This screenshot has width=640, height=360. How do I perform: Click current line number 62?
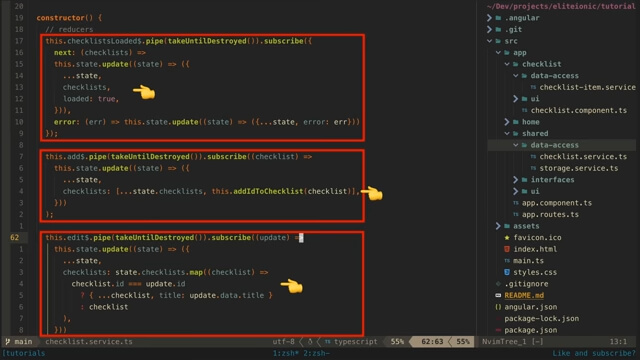pos(15,238)
